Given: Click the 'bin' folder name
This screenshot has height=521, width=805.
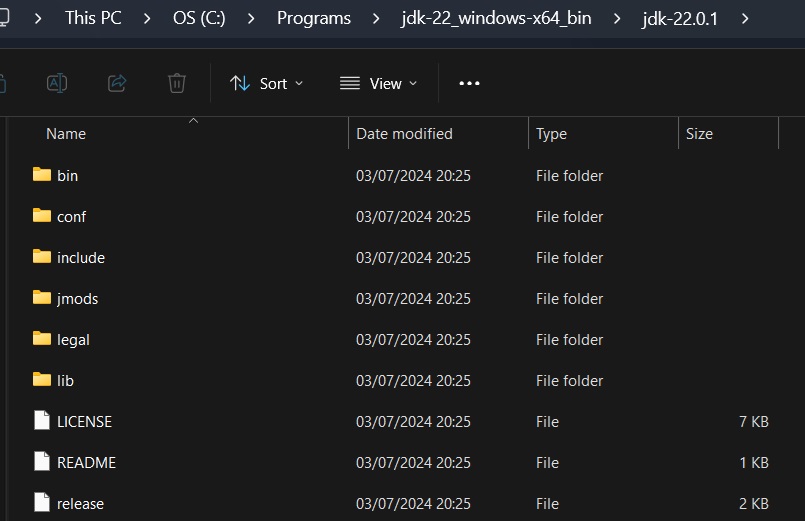Looking at the screenshot, I should click(67, 176).
